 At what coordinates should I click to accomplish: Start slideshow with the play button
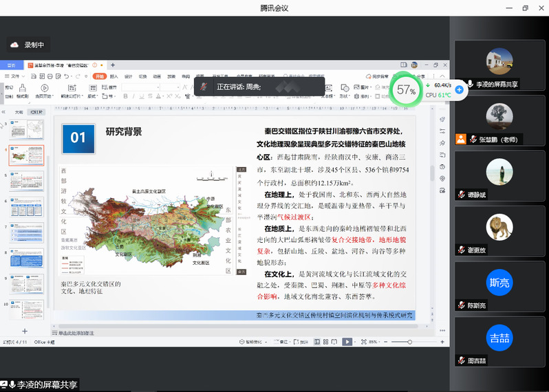coord(347,342)
